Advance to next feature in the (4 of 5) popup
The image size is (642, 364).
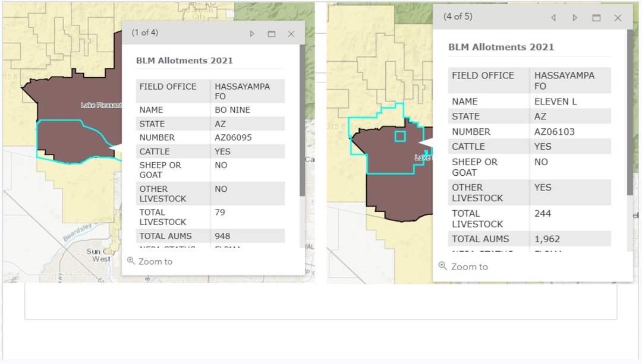pos(575,18)
